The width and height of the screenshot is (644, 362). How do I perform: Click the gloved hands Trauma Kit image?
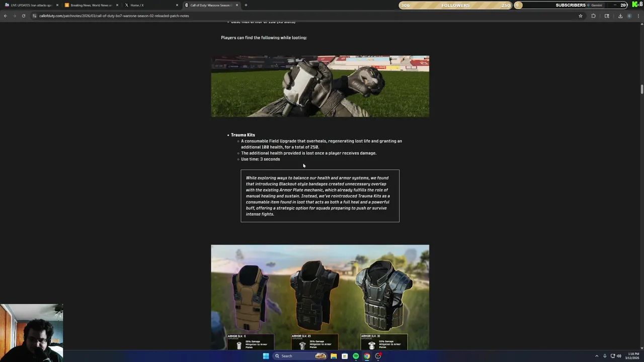tap(320, 86)
